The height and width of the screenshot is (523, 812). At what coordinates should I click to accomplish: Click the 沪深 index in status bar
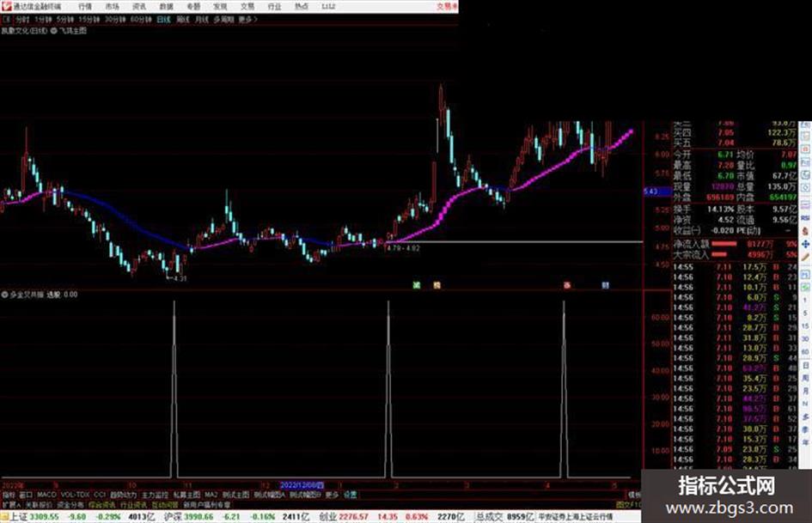[173, 517]
